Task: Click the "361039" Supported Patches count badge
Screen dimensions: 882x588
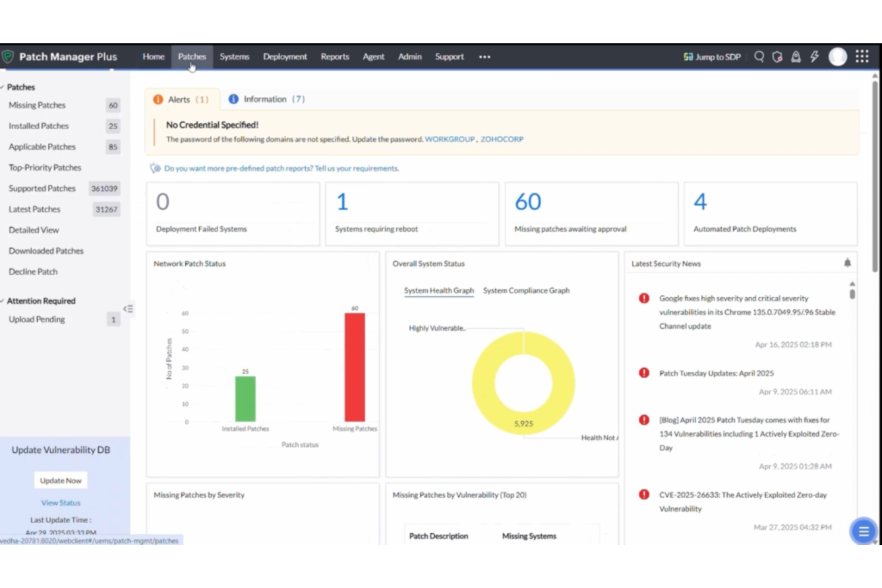Action: click(x=104, y=188)
